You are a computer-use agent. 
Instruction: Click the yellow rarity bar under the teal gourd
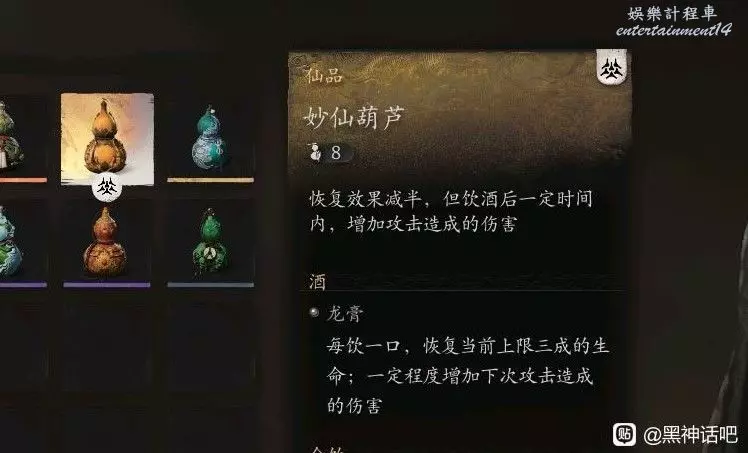pos(210,180)
